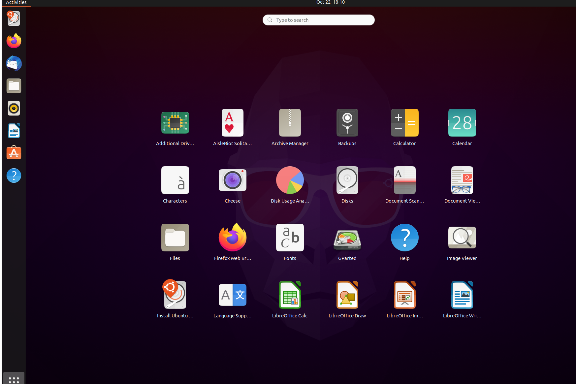Open the Cheese webcam app
This screenshot has width=576, height=384.
pyautogui.click(x=233, y=180)
